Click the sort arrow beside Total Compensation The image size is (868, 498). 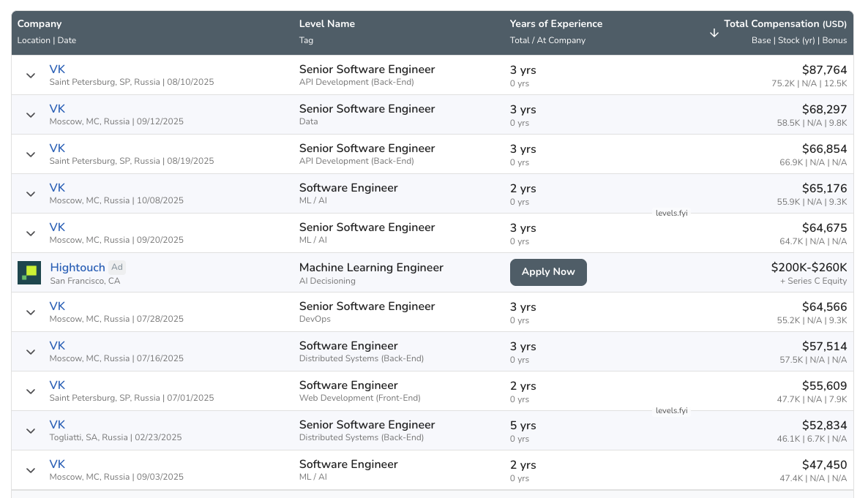coord(714,33)
